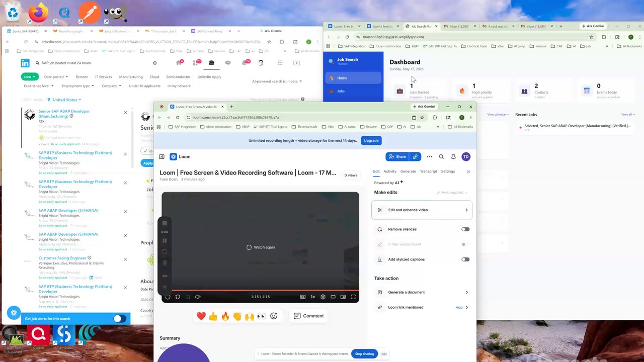Select Jobs in Job Search Planner sidebar
The height and width of the screenshot is (362, 644).
[353, 91]
